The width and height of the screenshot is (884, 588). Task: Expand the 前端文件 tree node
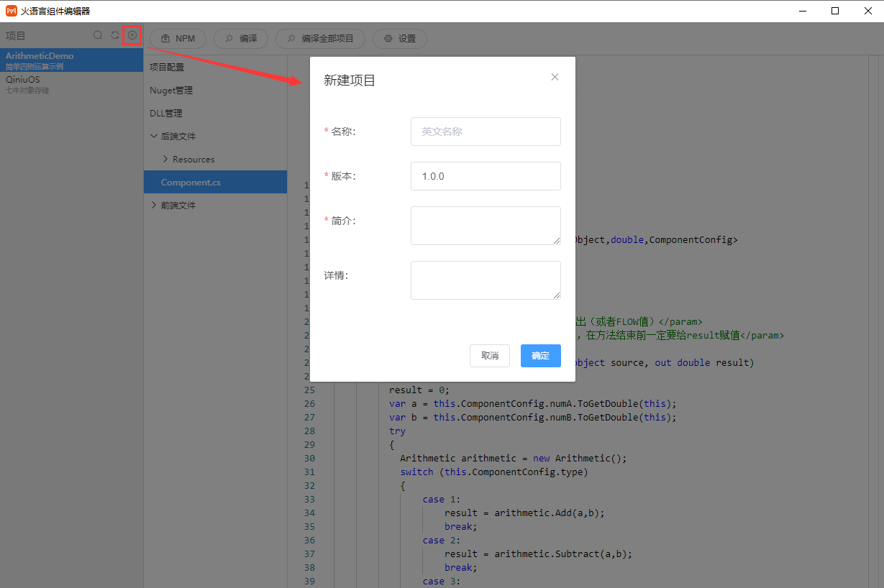(x=154, y=205)
